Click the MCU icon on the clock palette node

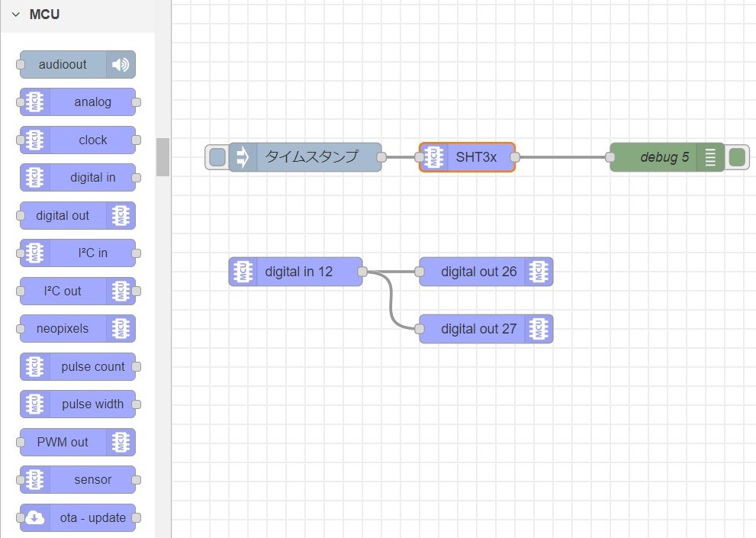click(x=34, y=140)
